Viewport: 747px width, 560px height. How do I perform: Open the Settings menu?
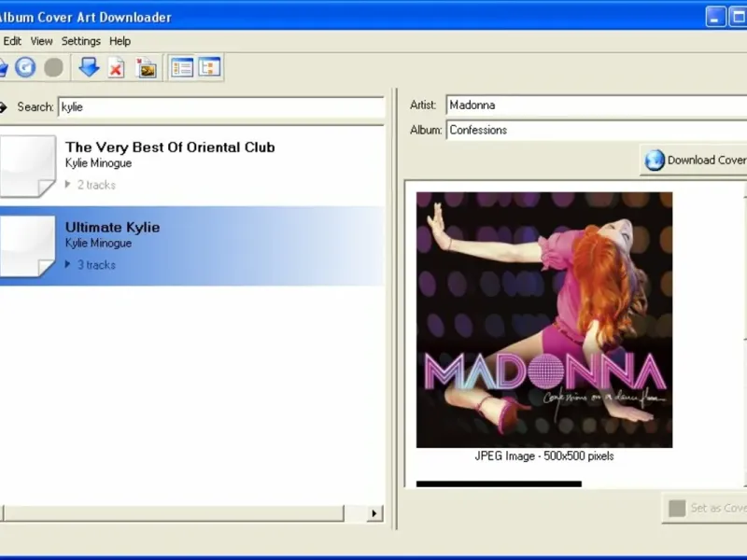click(x=81, y=41)
